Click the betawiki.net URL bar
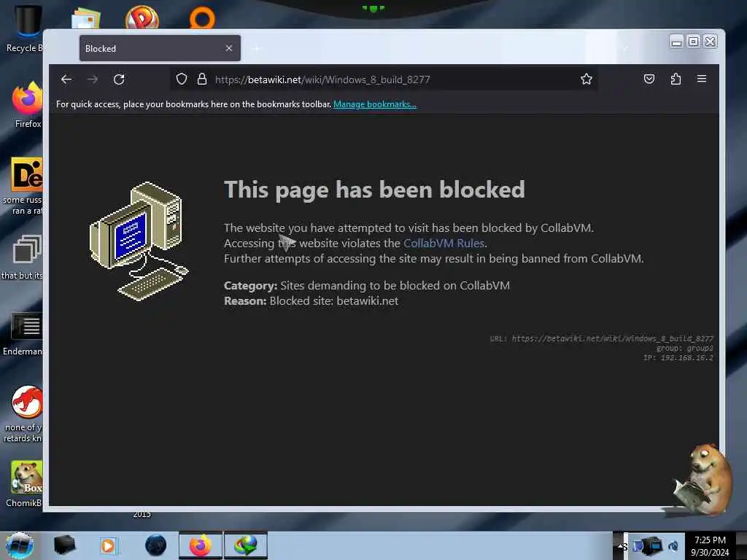The image size is (747, 560). [x=384, y=79]
